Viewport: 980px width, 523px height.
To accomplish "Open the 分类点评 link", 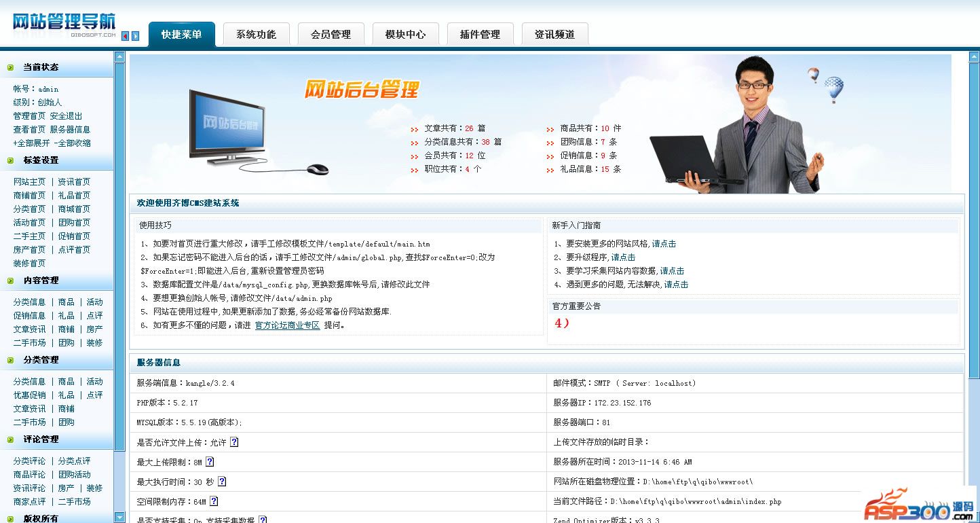I will tap(74, 461).
